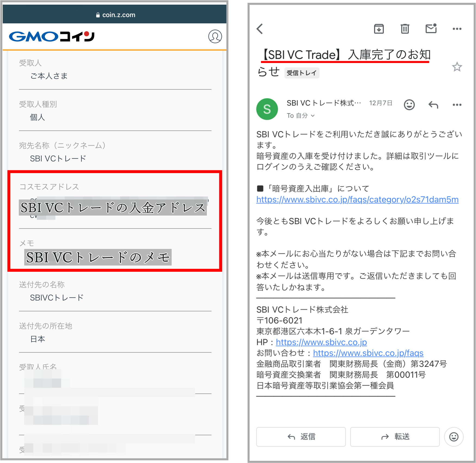Select the '個人' recipient type value
The width and height of the screenshot is (476, 463).
[x=38, y=117]
